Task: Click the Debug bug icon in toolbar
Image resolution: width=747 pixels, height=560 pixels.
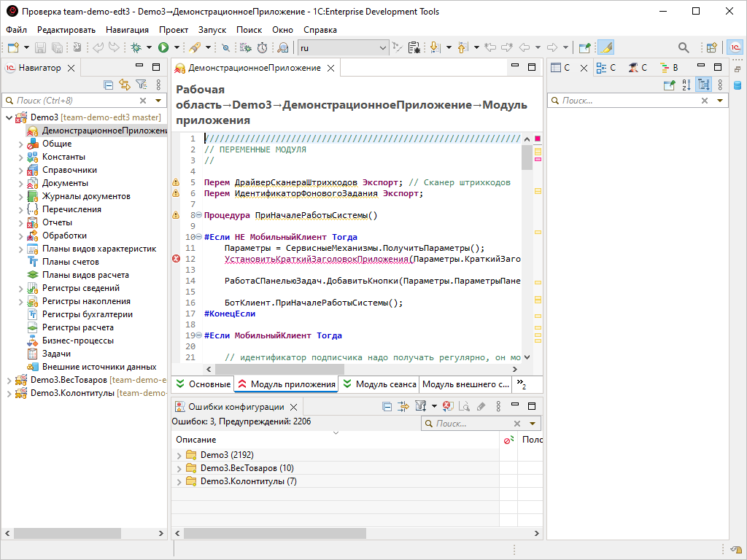Action: [x=136, y=47]
